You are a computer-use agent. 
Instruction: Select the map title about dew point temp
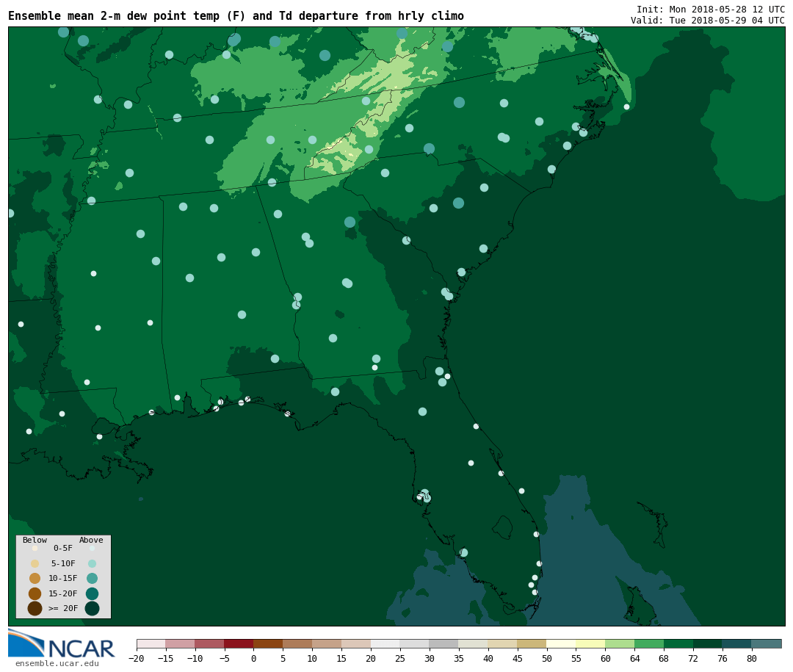pyautogui.click(x=236, y=16)
